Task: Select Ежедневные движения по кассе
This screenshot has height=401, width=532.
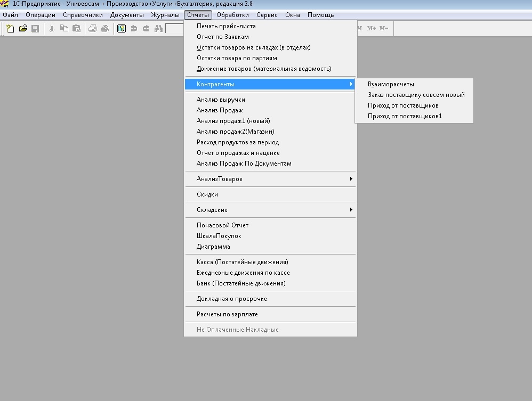Action: pyautogui.click(x=270, y=273)
